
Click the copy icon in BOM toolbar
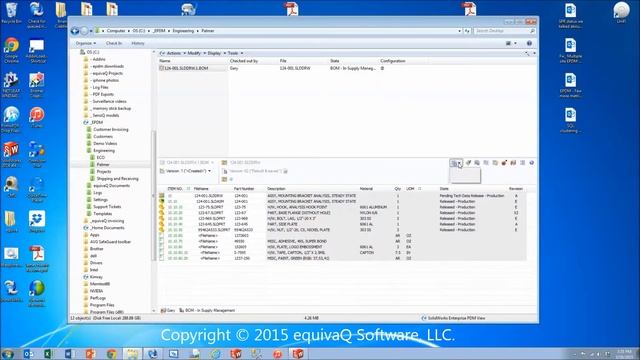[495, 163]
